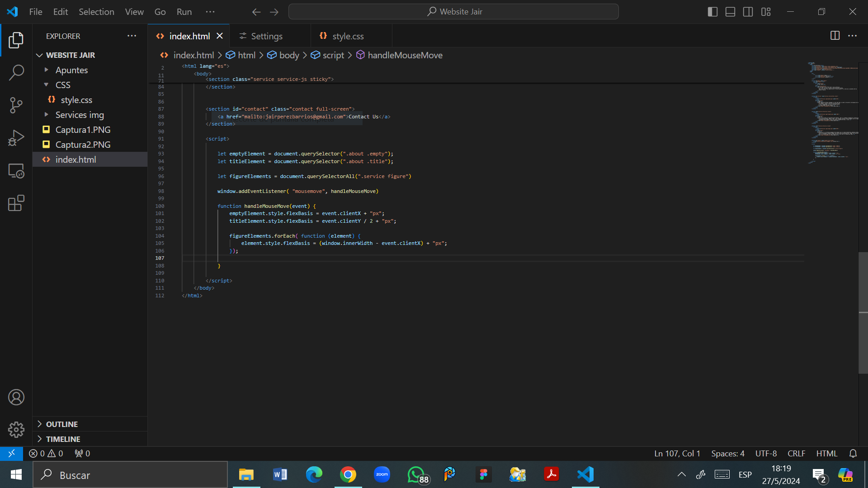Image resolution: width=868 pixels, height=488 pixels.
Task: Split the editor using the split icon
Action: coord(835,36)
